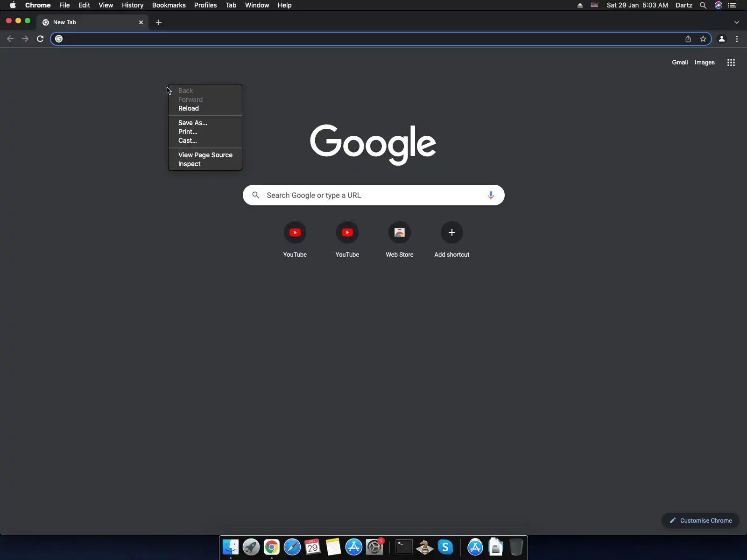This screenshot has width=747, height=560.
Task: Start voice search with the microphone
Action: coord(491,195)
